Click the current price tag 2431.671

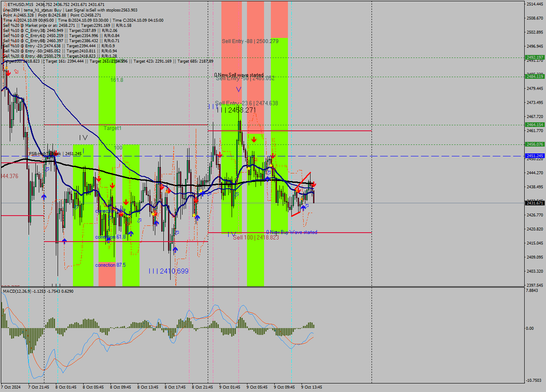pyautogui.click(x=535, y=203)
